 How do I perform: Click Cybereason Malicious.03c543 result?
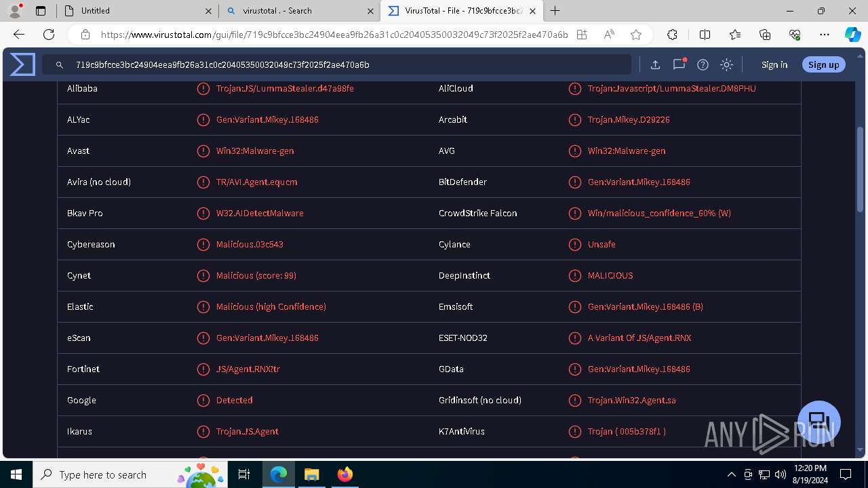[250, 244]
